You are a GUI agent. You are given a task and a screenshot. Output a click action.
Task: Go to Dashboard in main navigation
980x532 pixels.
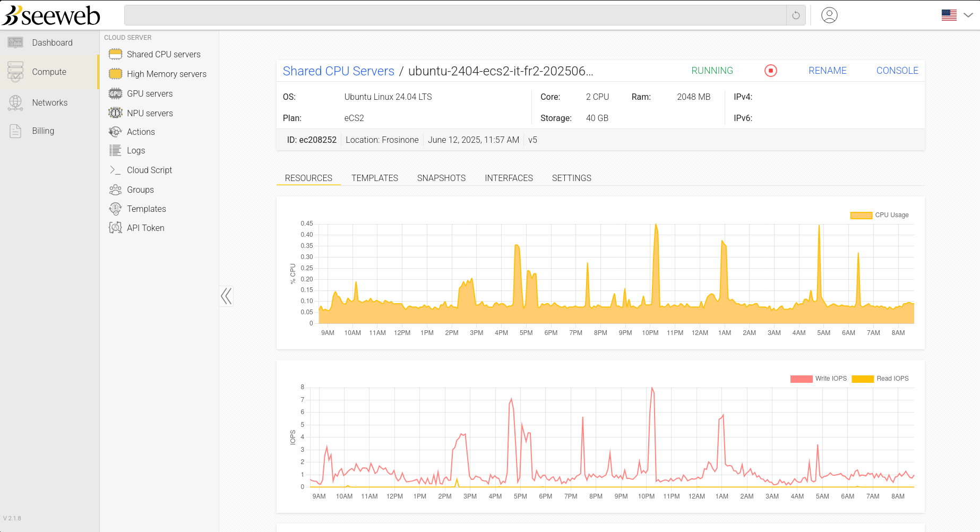click(52, 42)
